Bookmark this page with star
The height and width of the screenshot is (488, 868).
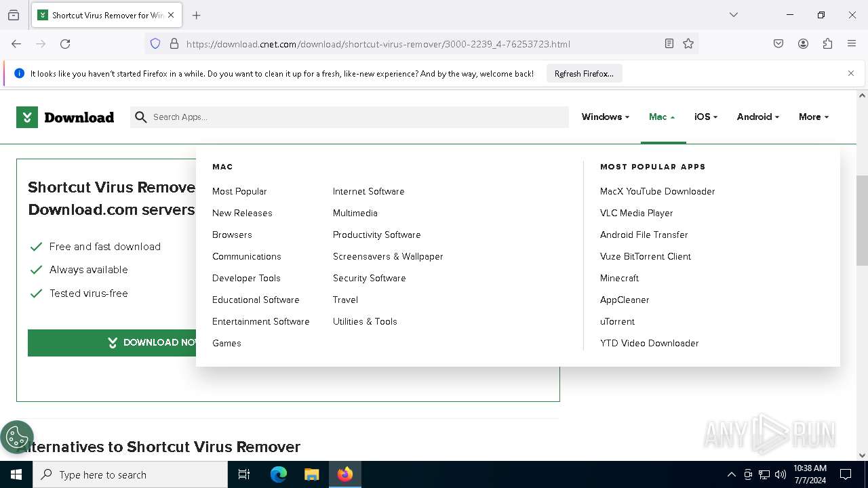pos(688,43)
